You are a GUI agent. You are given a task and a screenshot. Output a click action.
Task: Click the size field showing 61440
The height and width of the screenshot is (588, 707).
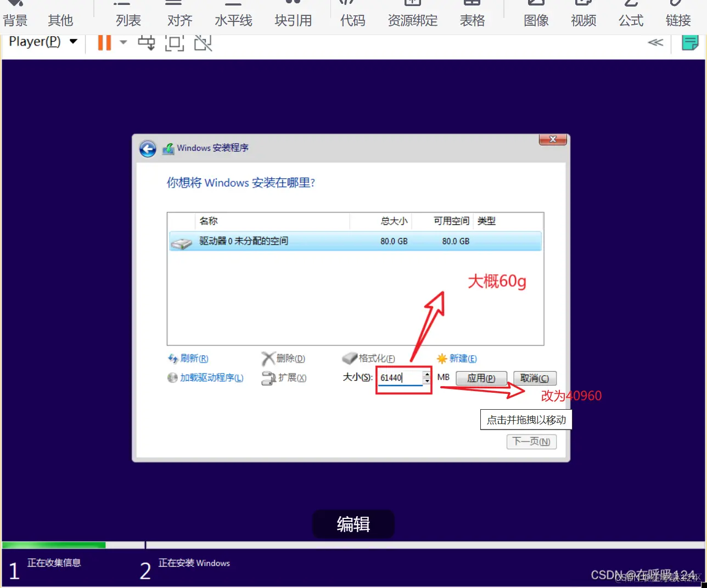pos(400,377)
